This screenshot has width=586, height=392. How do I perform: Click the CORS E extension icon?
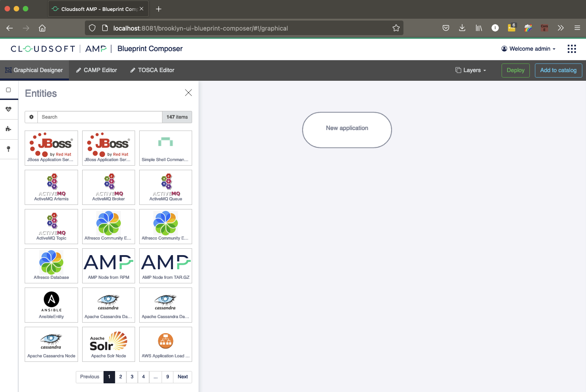pos(544,28)
